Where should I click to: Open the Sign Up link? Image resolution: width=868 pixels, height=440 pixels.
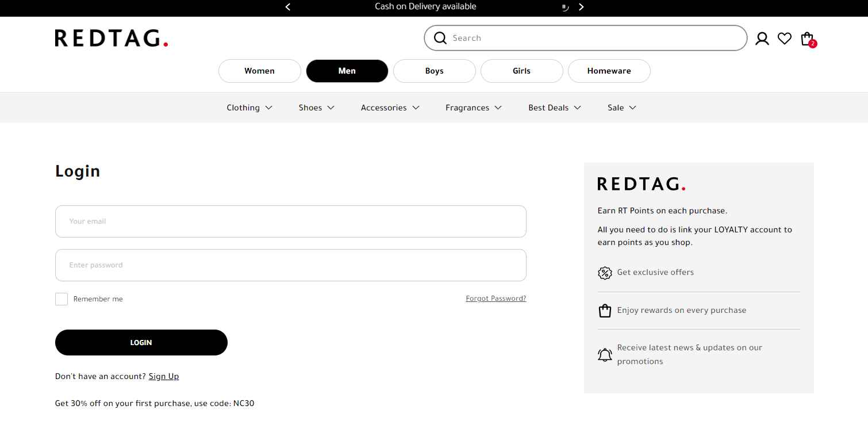tap(163, 376)
